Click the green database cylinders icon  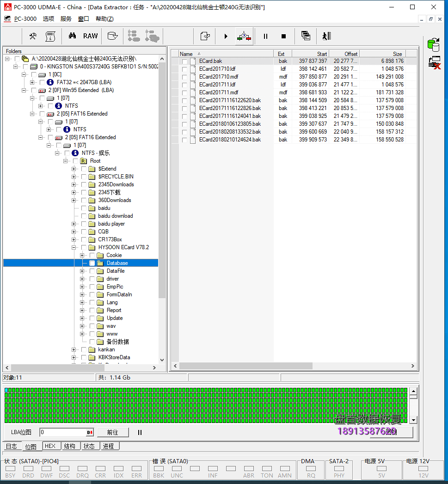point(434,45)
